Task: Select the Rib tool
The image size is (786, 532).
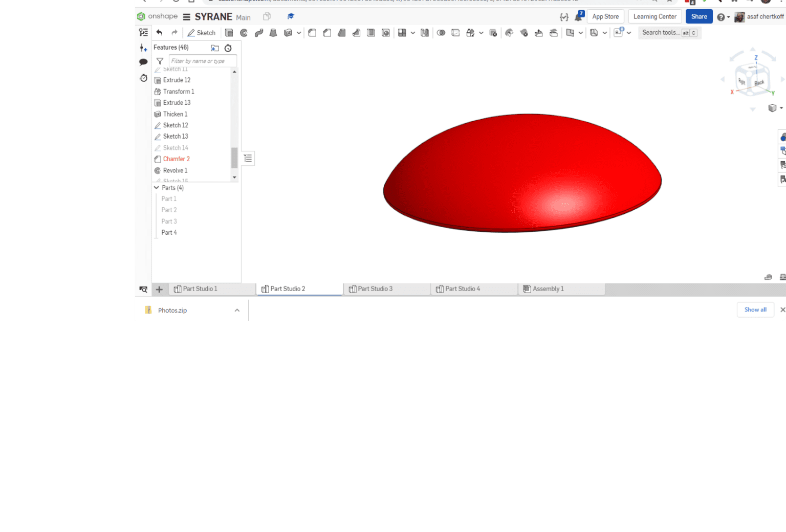Action: point(356,33)
